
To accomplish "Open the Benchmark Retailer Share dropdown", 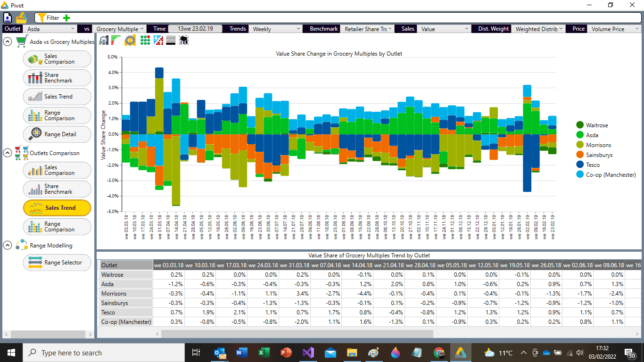I will (367, 29).
